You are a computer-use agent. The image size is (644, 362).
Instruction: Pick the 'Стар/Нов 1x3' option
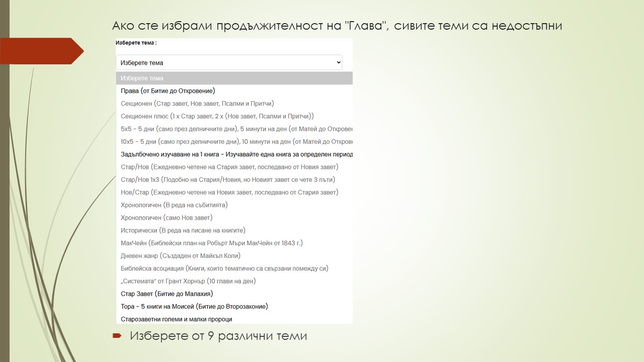point(228,179)
